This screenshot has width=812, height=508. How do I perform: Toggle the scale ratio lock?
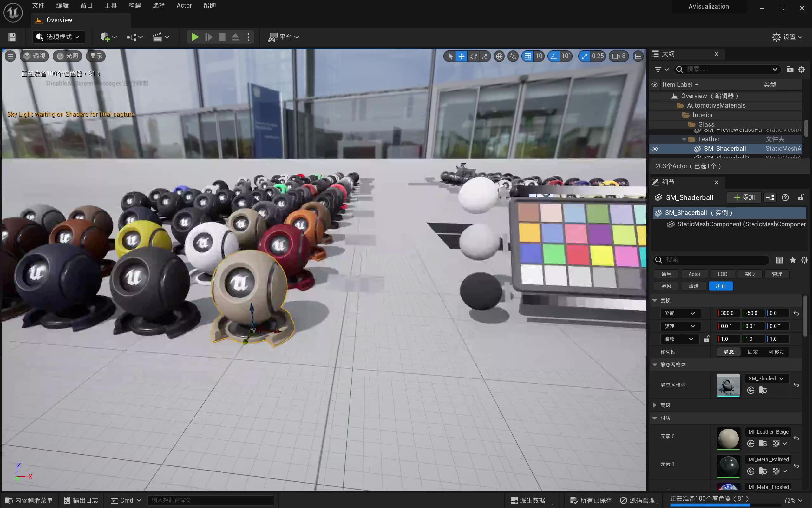click(x=706, y=339)
